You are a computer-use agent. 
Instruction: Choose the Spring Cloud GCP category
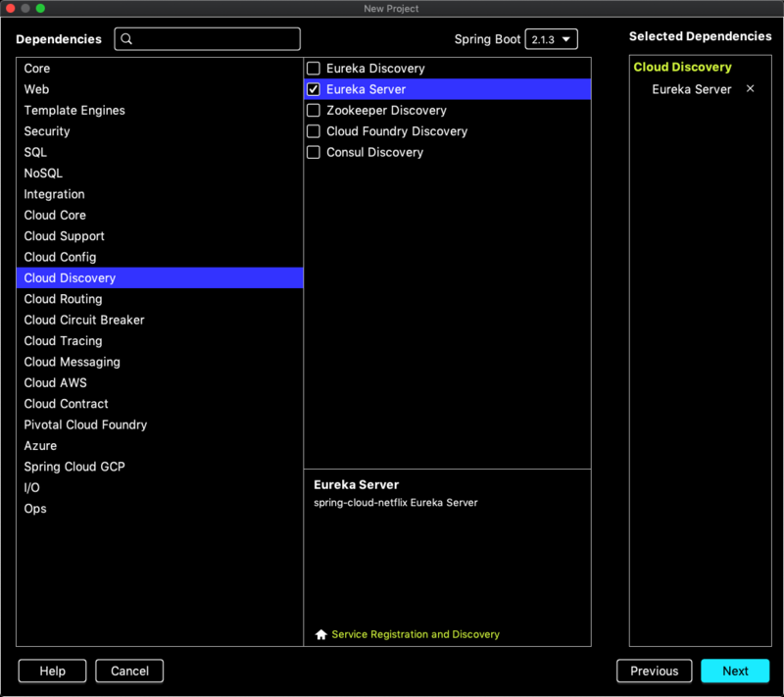pyautogui.click(x=74, y=467)
